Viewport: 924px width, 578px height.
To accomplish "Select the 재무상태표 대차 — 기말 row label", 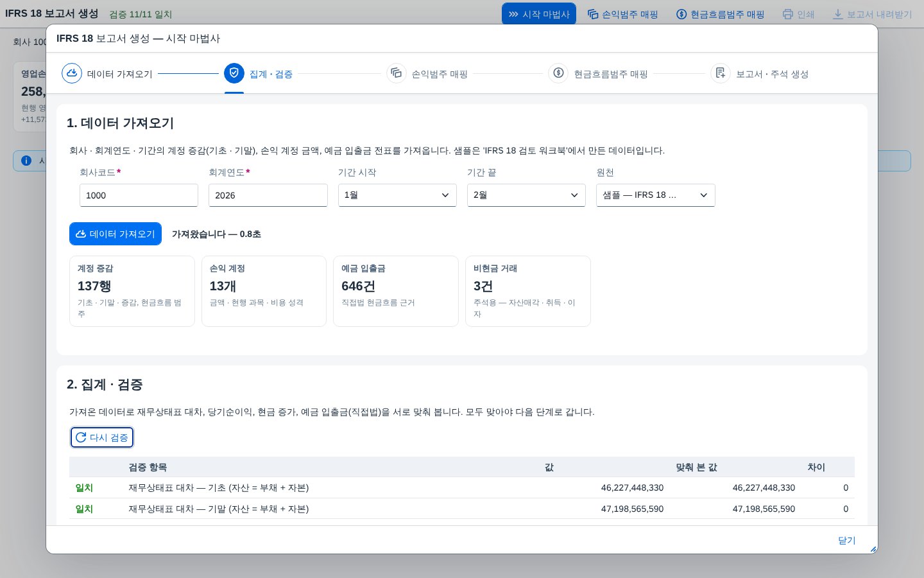I will 219,509.
